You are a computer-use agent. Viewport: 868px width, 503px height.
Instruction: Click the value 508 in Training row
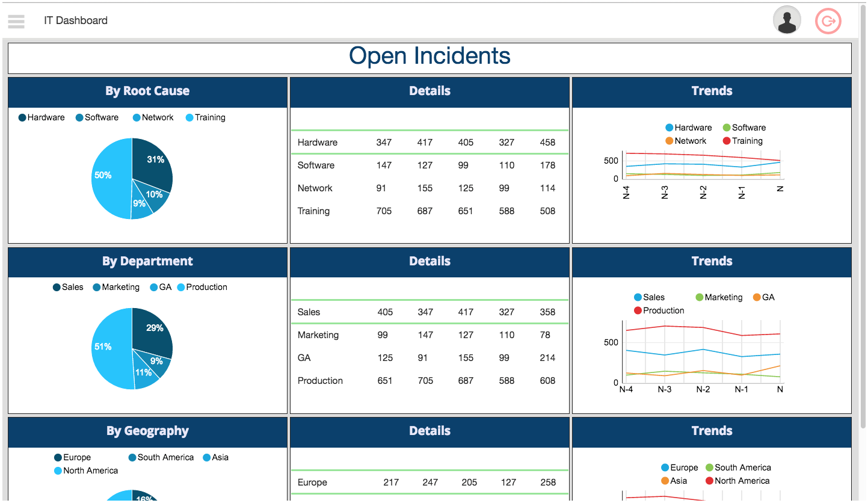coord(547,211)
